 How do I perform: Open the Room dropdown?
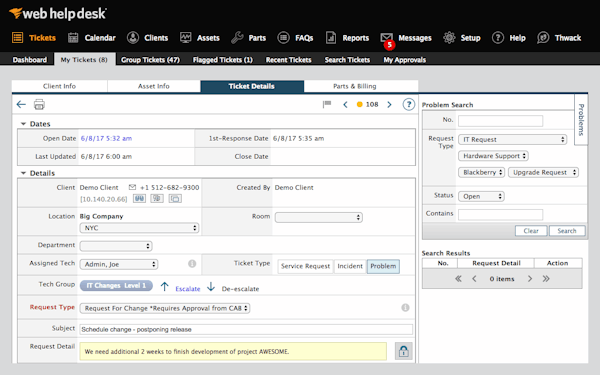pos(318,217)
